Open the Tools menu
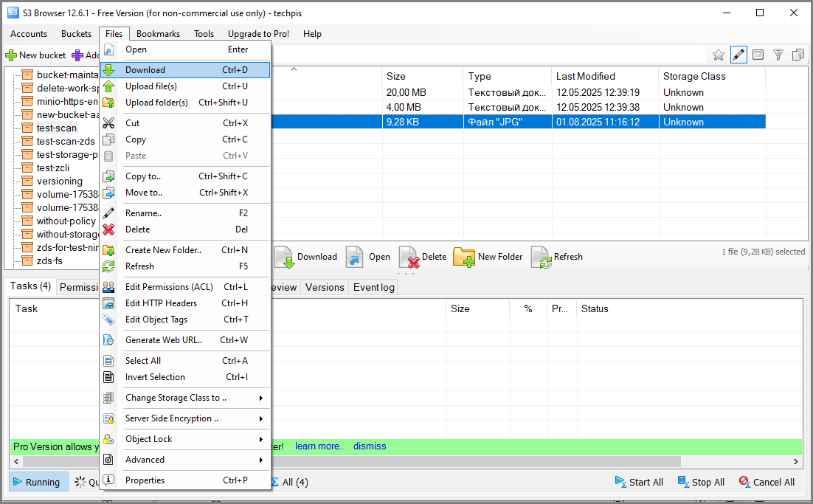This screenshot has width=813, height=504. [x=204, y=34]
